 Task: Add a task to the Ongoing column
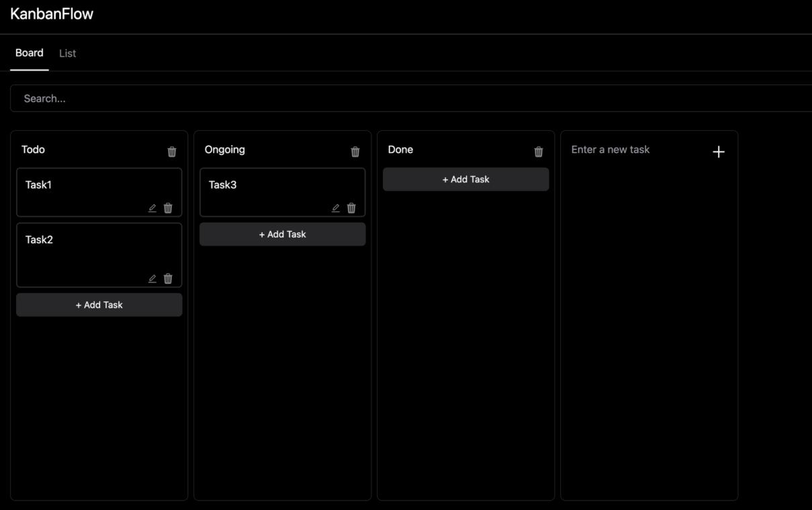(283, 234)
